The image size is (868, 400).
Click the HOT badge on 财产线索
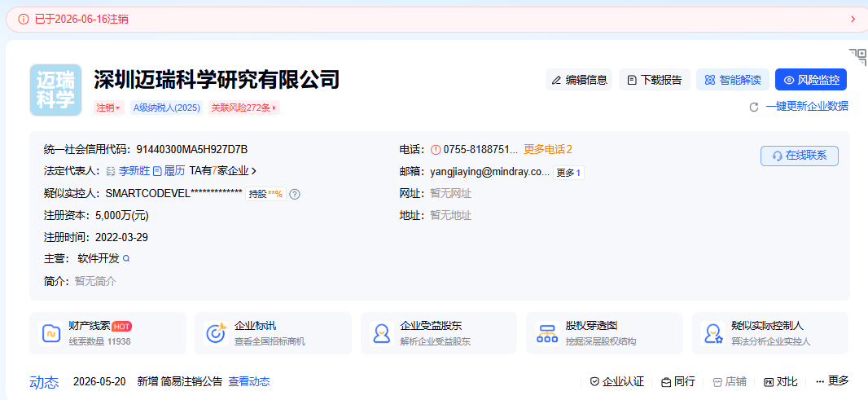coord(121,327)
